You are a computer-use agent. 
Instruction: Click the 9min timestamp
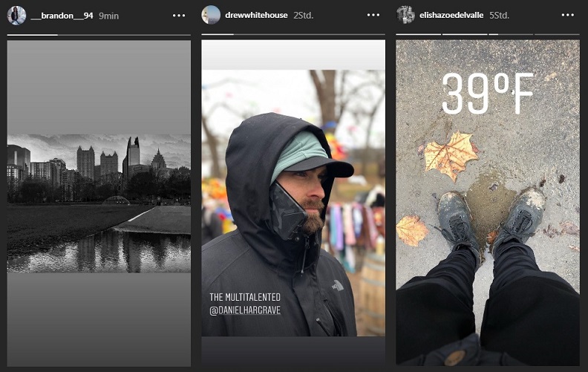(108, 16)
